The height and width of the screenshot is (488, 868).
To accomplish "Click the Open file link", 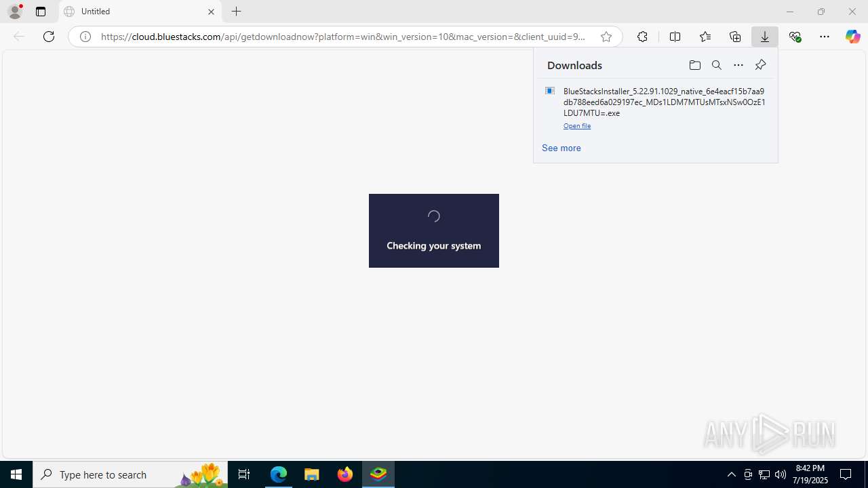I will [577, 126].
